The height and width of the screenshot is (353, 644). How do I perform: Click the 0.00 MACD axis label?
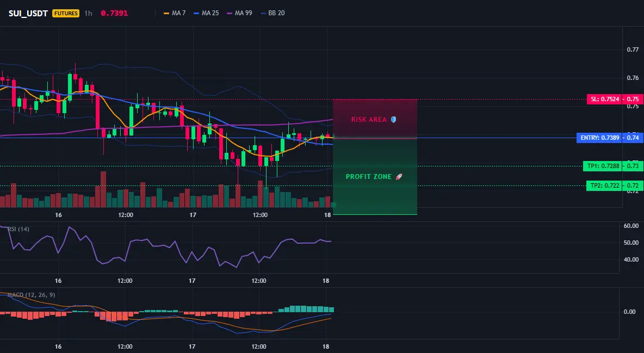click(x=630, y=312)
